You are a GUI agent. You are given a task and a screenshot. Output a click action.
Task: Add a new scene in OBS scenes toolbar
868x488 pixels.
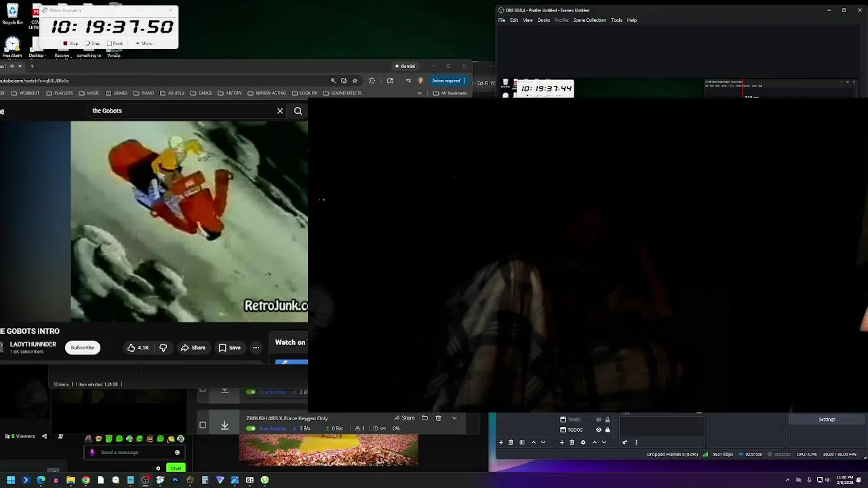(x=501, y=442)
